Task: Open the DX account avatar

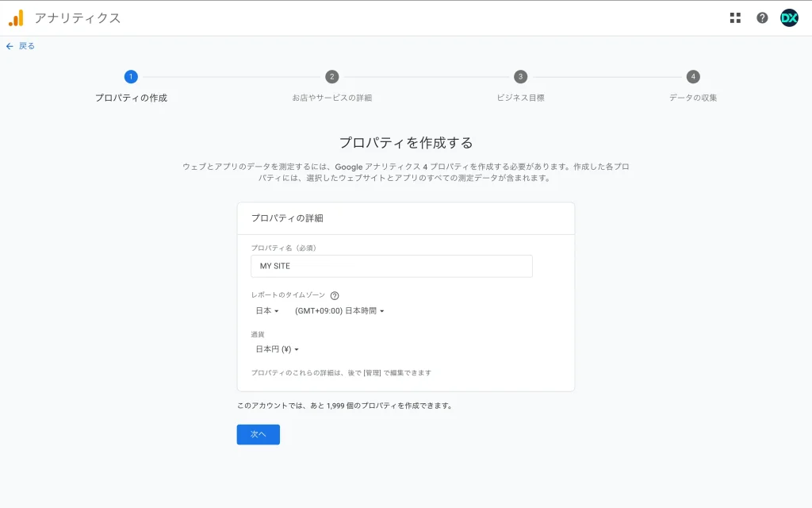Action: point(789,17)
